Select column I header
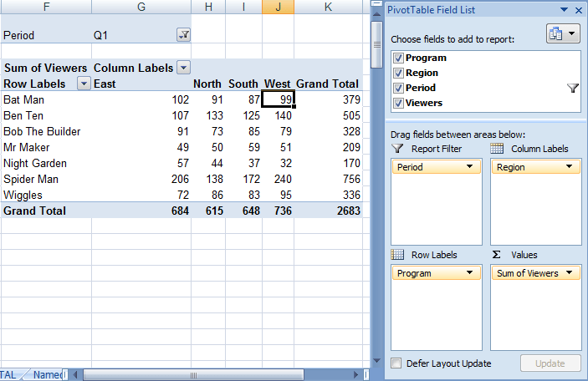Screen dimensions: 588x381 pos(243,7)
